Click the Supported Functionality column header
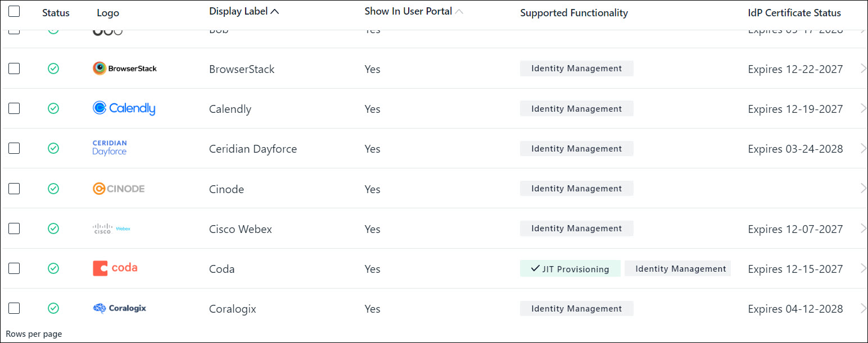Viewport: 868px width, 343px height. tap(573, 13)
